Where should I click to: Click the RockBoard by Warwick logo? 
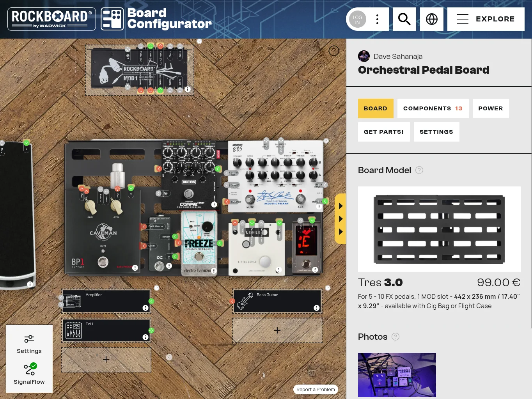pos(51,19)
